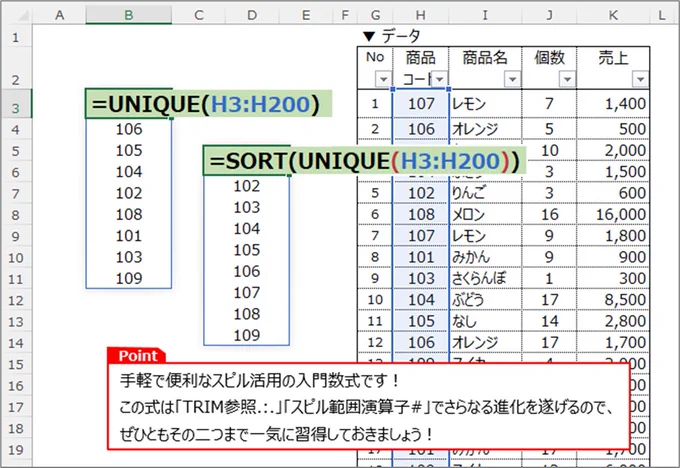Viewport: 680px width, 468px height.
Task: Select row 10 header
Action: (16, 258)
